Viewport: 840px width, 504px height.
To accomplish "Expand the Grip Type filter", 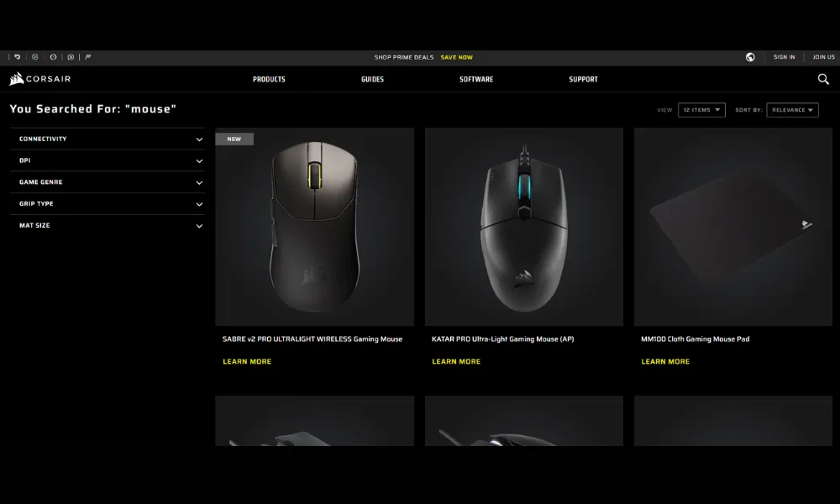I will coord(108,204).
